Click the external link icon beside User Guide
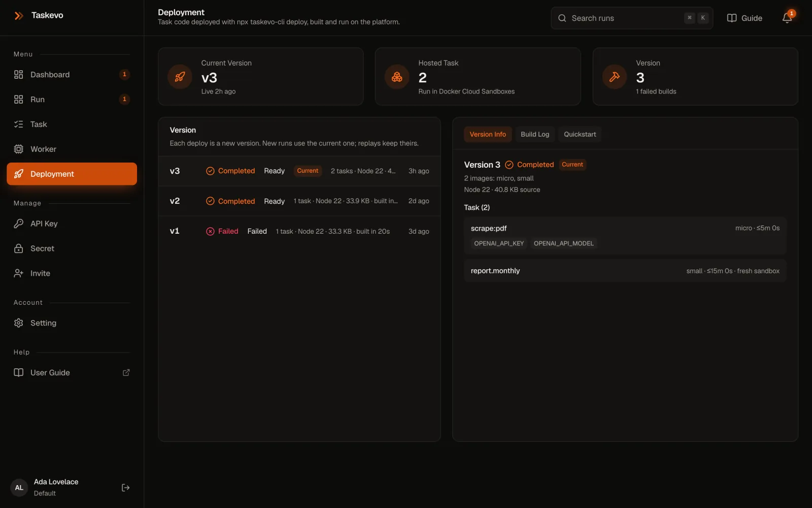 click(x=126, y=372)
